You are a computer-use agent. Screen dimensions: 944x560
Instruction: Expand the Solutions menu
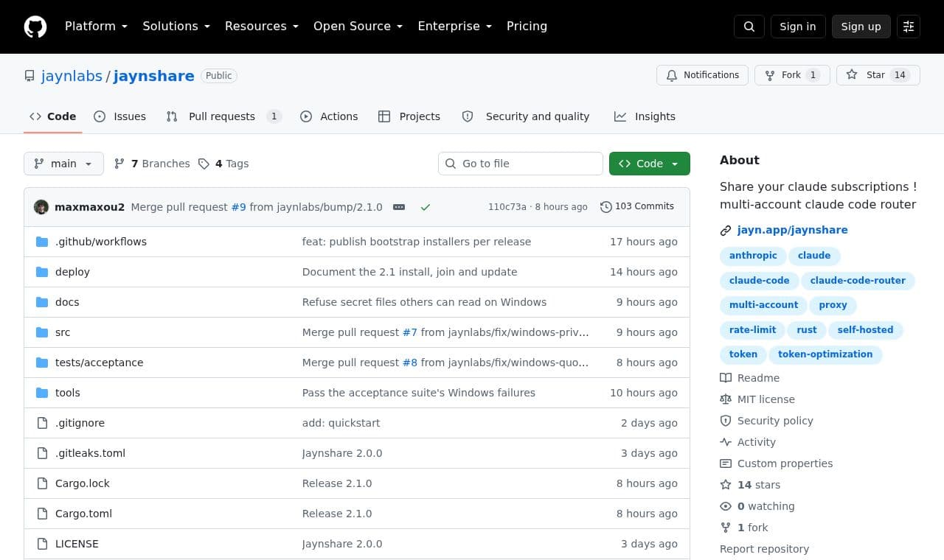[176, 27]
